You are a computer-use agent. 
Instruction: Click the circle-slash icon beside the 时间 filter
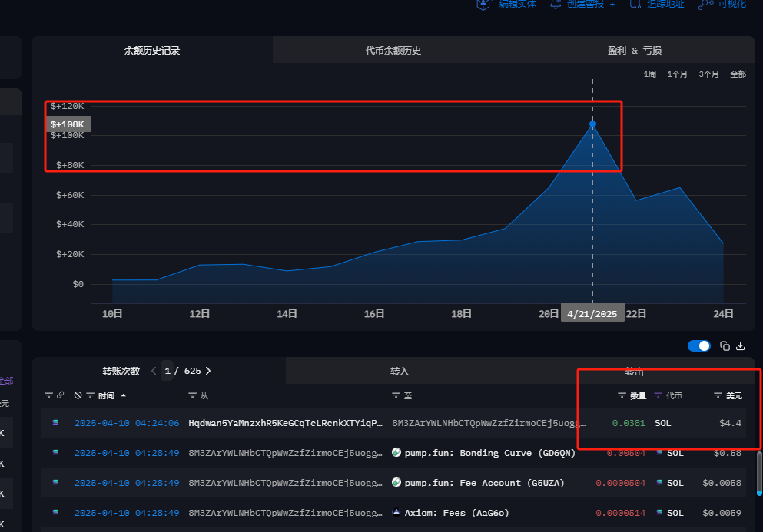[x=78, y=395]
